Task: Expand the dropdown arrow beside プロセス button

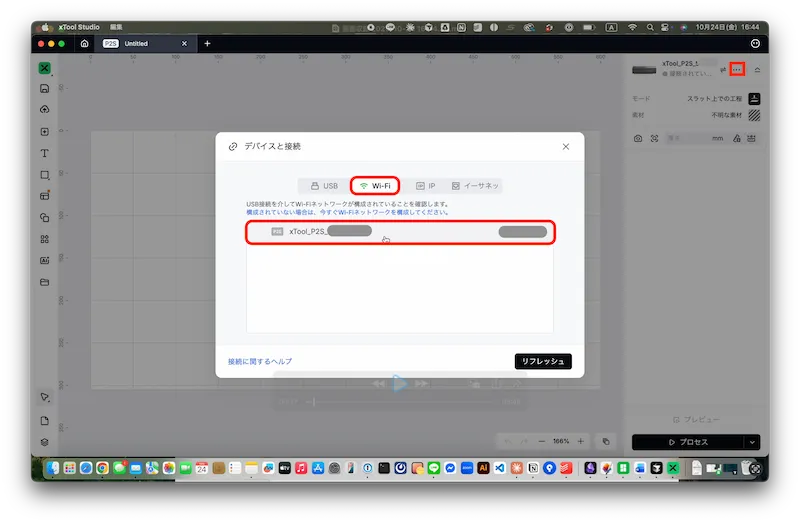Action: (x=751, y=442)
